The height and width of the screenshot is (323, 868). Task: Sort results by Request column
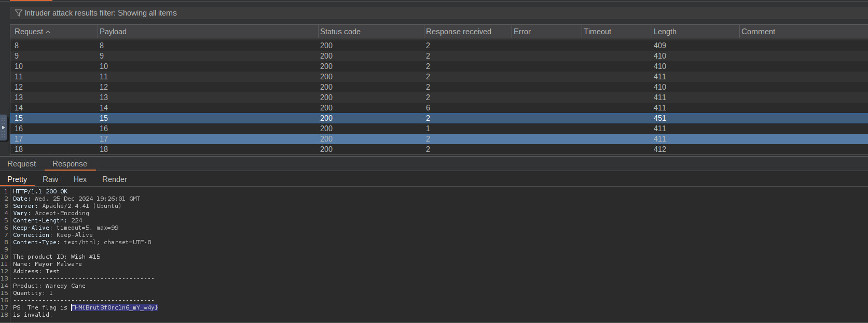tap(29, 32)
